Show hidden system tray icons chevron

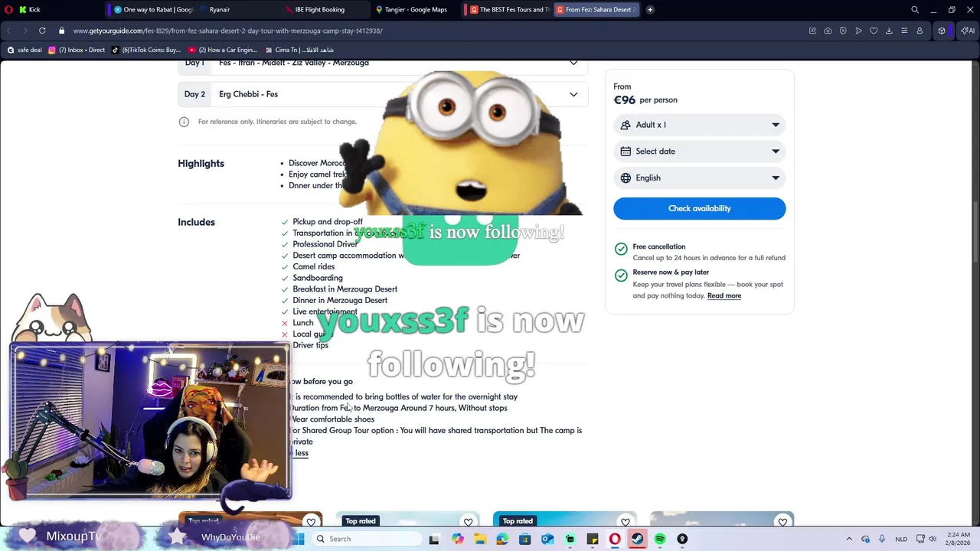pyautogui.click(x=849, y=539)
